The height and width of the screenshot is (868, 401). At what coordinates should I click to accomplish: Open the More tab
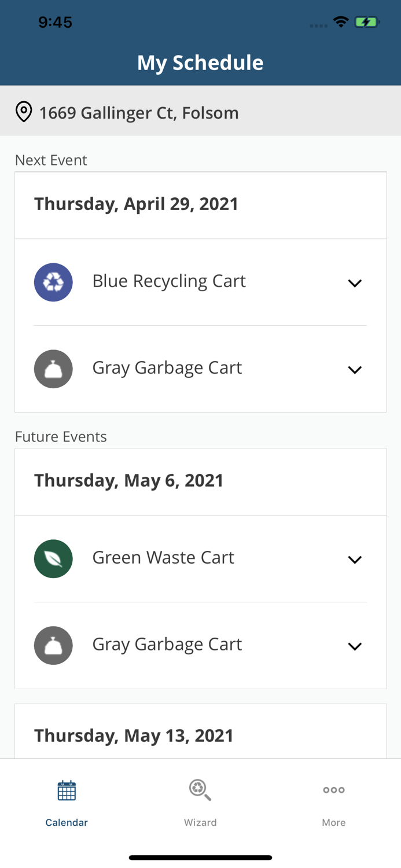(x=333, y=801)
